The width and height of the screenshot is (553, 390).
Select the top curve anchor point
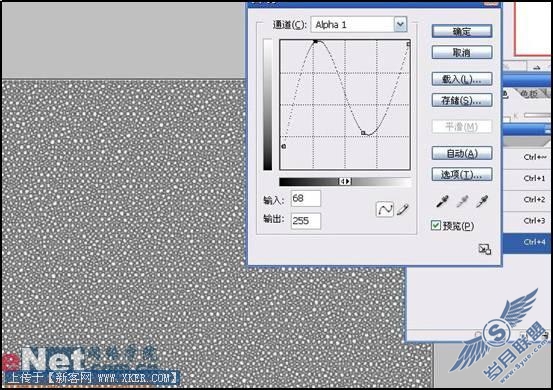(316, 42)
